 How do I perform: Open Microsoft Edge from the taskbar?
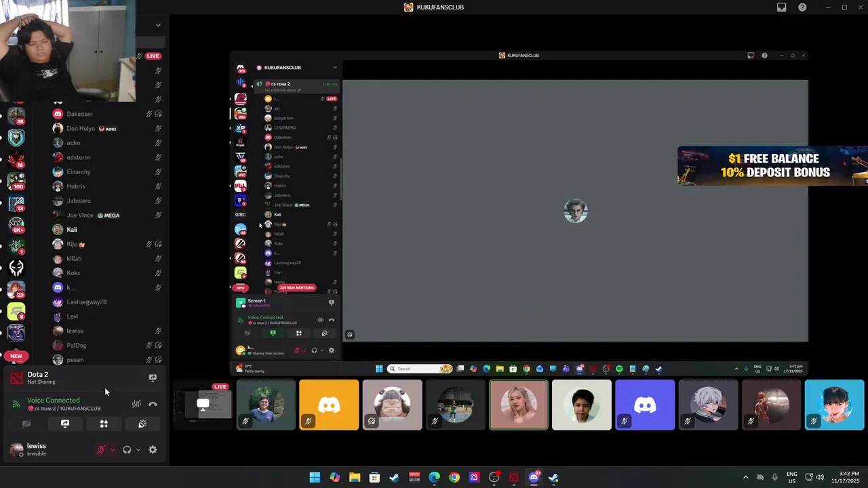[x=434, y=477]
